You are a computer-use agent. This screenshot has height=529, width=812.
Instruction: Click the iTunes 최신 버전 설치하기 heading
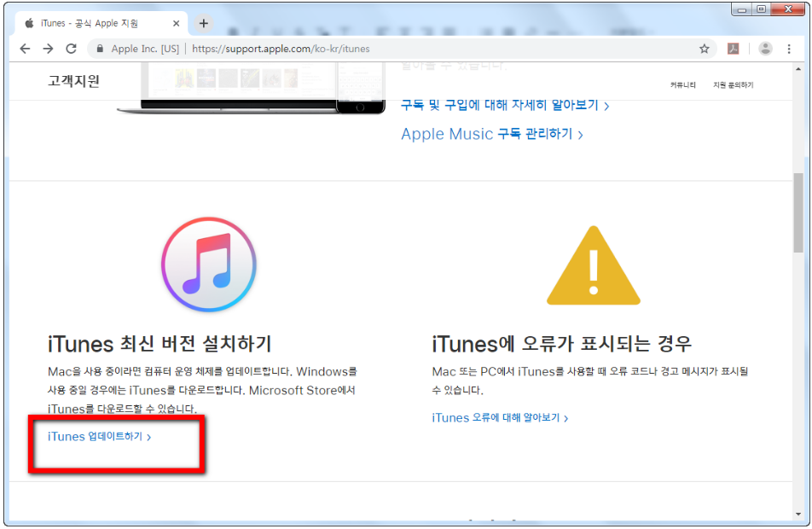[159, 344]
